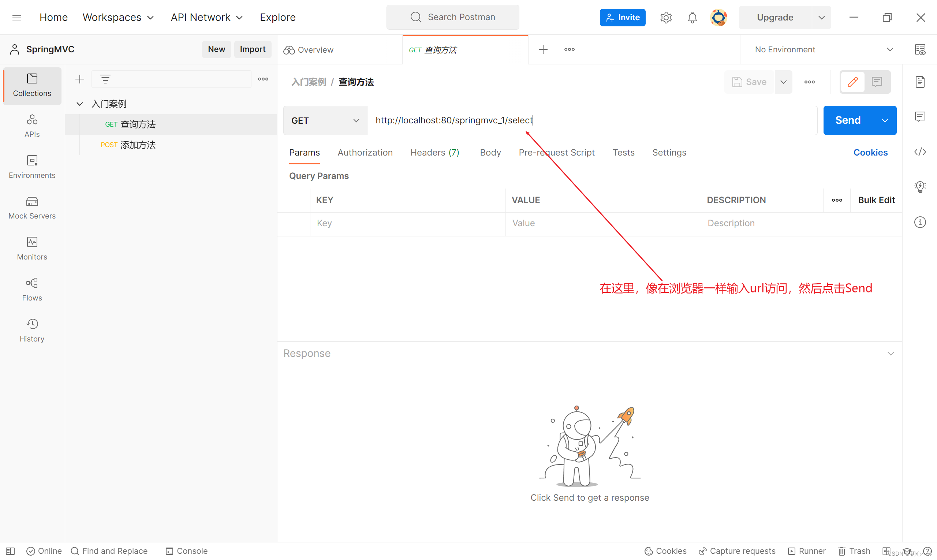Click the Key input field

[x=407, y=223]
